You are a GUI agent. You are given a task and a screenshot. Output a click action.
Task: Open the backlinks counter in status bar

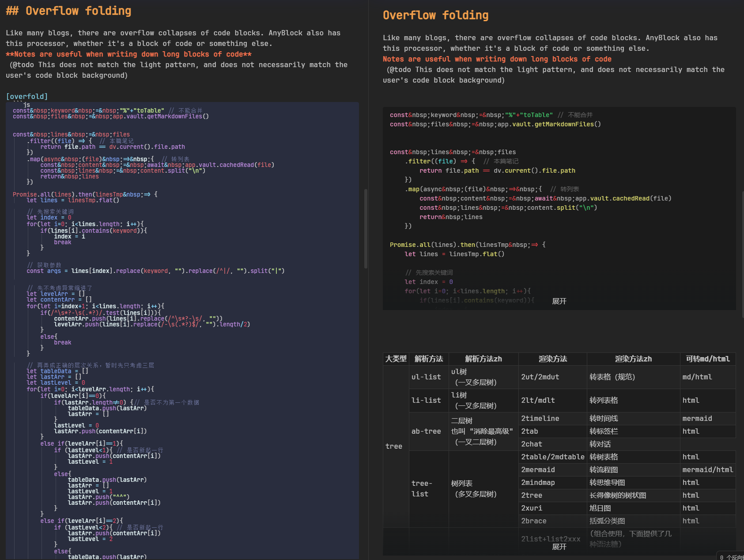tap(731, 557)
